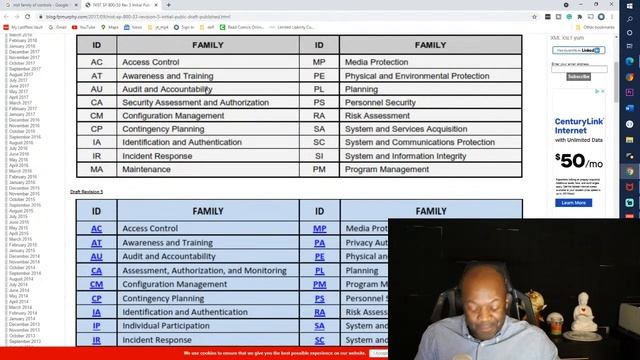Launch Firefox from the taskbar

630,77
